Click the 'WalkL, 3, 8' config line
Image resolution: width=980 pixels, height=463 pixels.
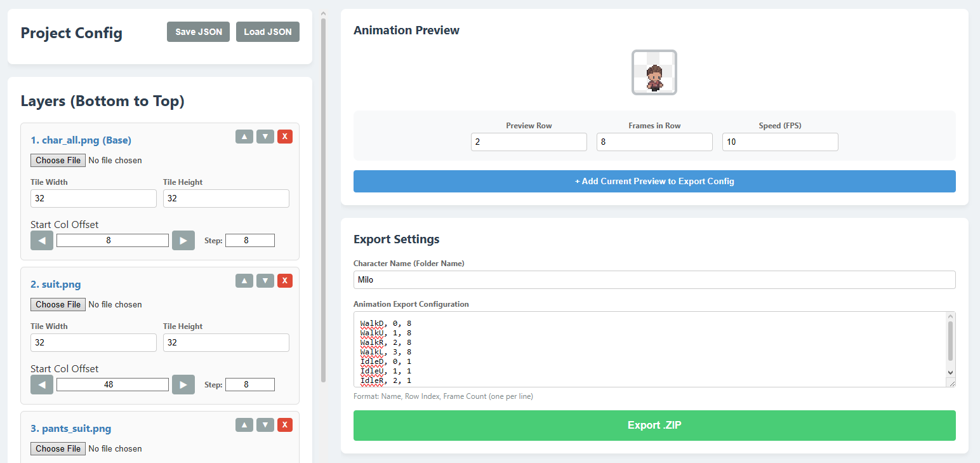pyautogui.click(x=386, y=352)
